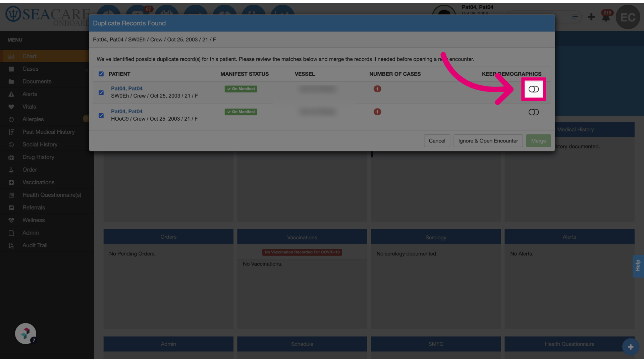Screen dimensions: 644x362
Task: Open the EC user avatar menu
Action: (x=628, y=17)
